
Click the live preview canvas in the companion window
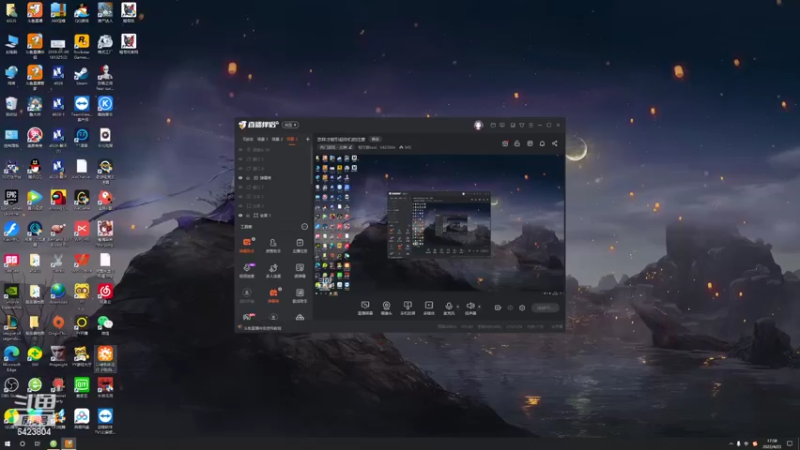439,224
